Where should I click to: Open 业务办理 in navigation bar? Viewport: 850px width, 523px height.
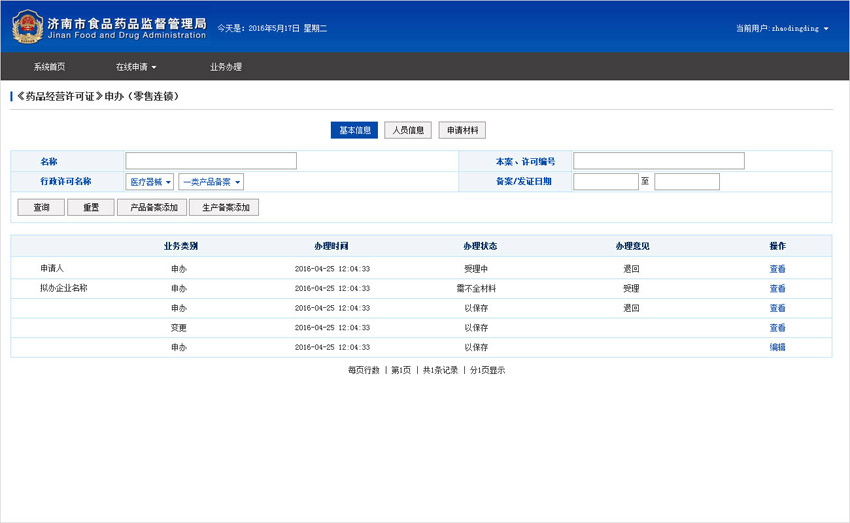pyautogui.click(x=226, y=67)
